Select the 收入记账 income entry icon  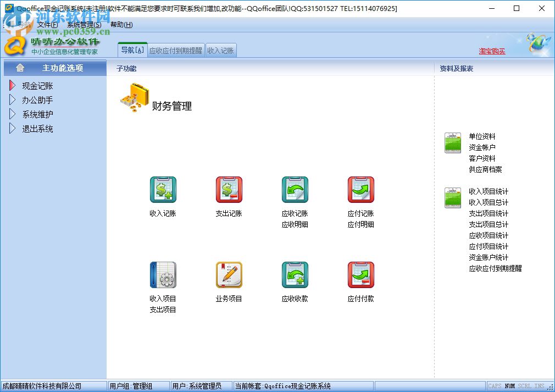click(x=163, y=189)
